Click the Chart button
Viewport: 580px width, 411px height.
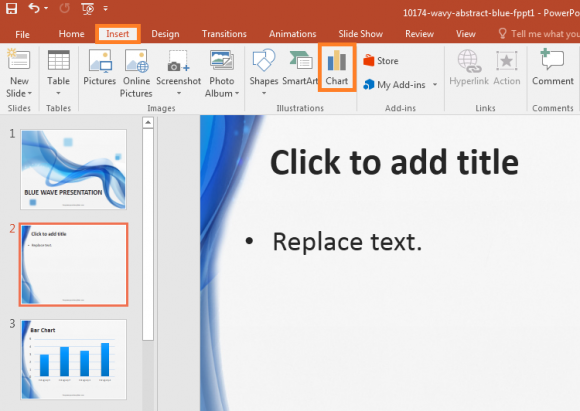coord(337,67)
